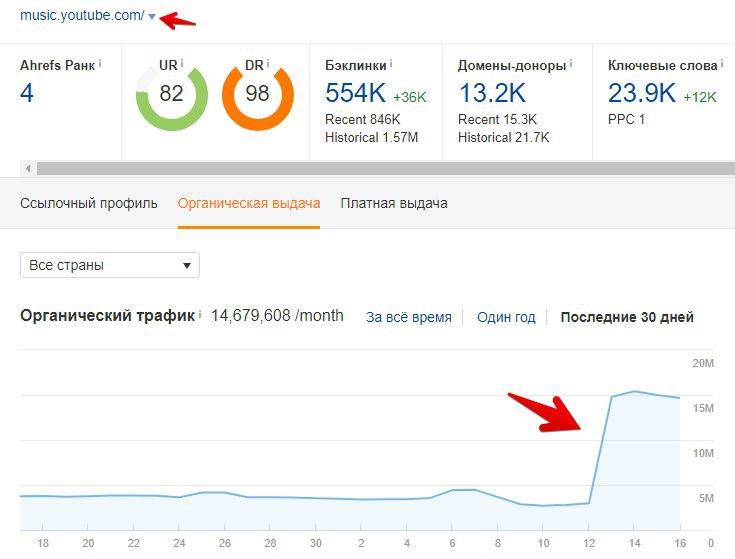Show info icon next to DR

pos(268,63)
